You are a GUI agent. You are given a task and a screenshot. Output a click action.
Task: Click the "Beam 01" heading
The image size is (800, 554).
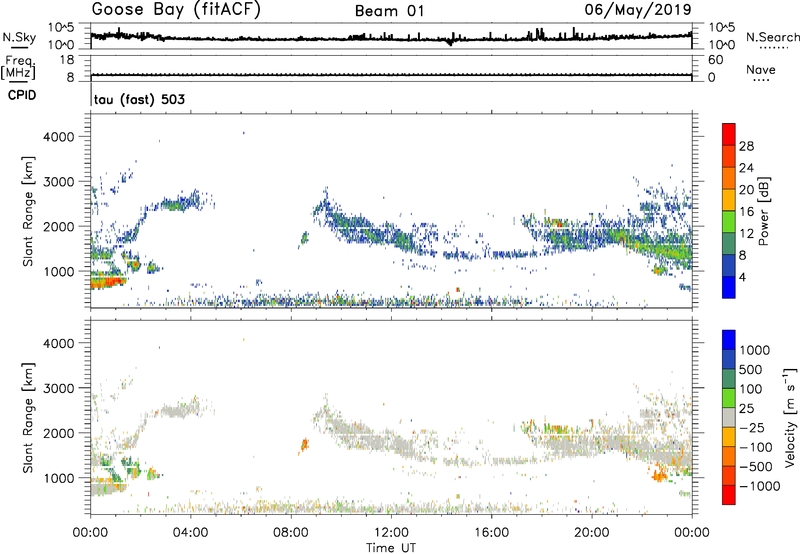pyautogui.click(x=390, y=11)
